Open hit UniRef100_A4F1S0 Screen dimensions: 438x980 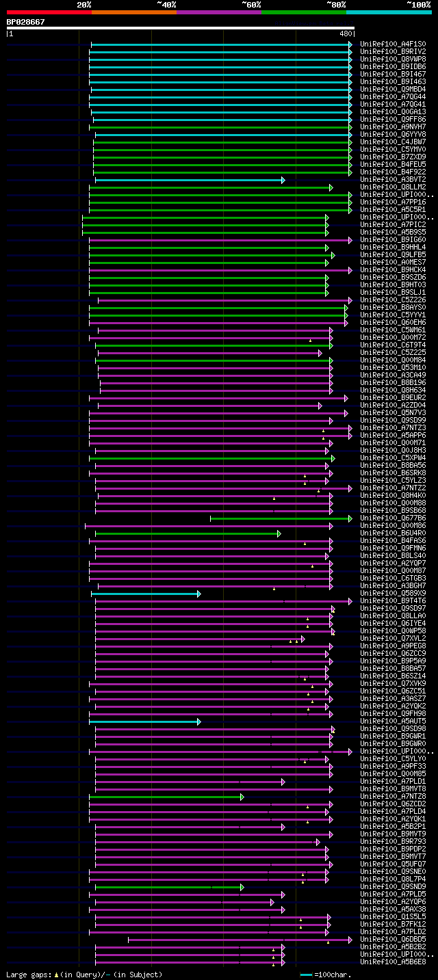393,44
